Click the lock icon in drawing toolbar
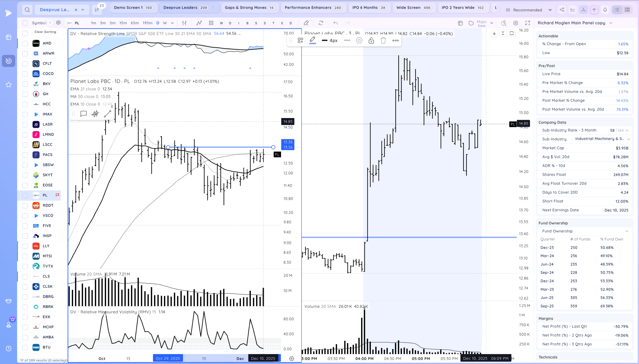639x364 pixels. click(371, 40)
